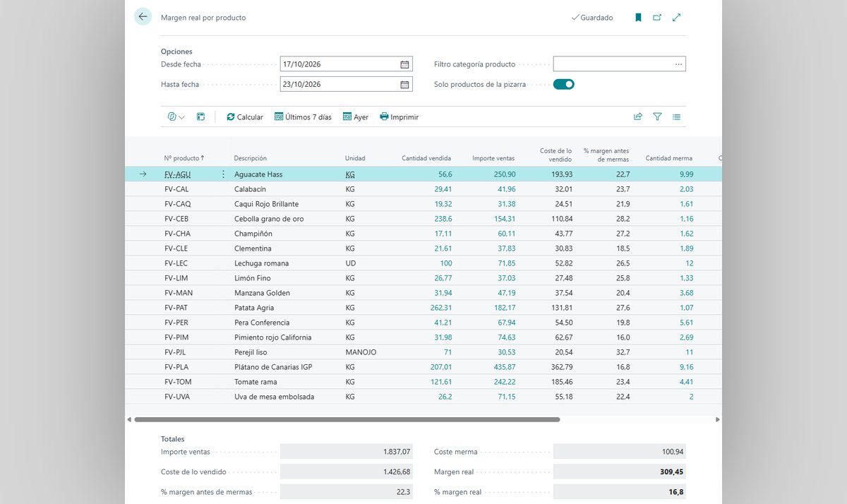Open calendar picker for Hasta fecha
This screenshot has height=504, width=847.
point(404,85)
